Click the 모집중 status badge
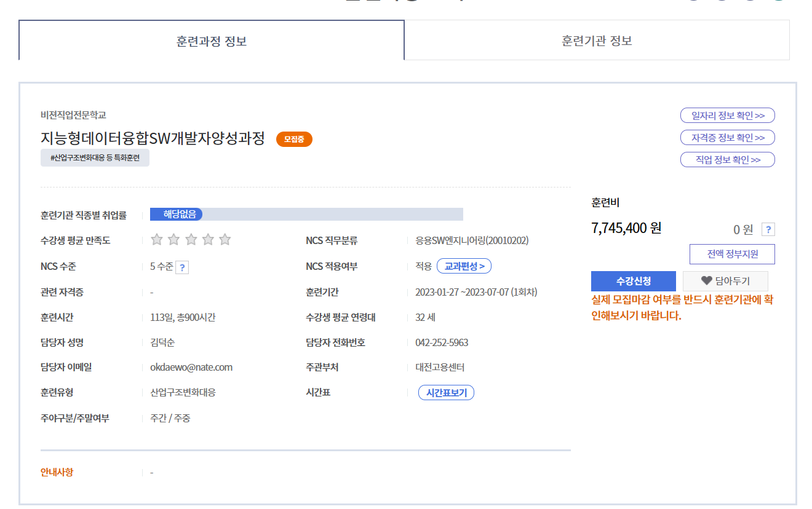 (294, 140)
